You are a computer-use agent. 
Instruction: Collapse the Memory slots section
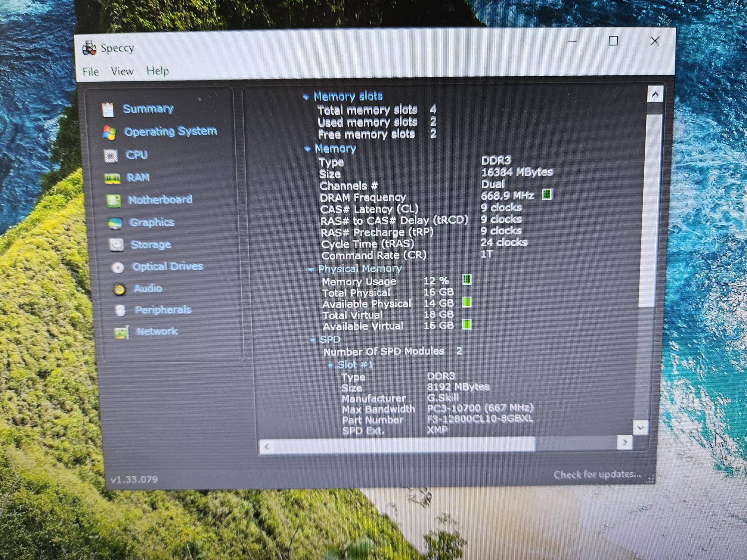click(x=306, y=97)
